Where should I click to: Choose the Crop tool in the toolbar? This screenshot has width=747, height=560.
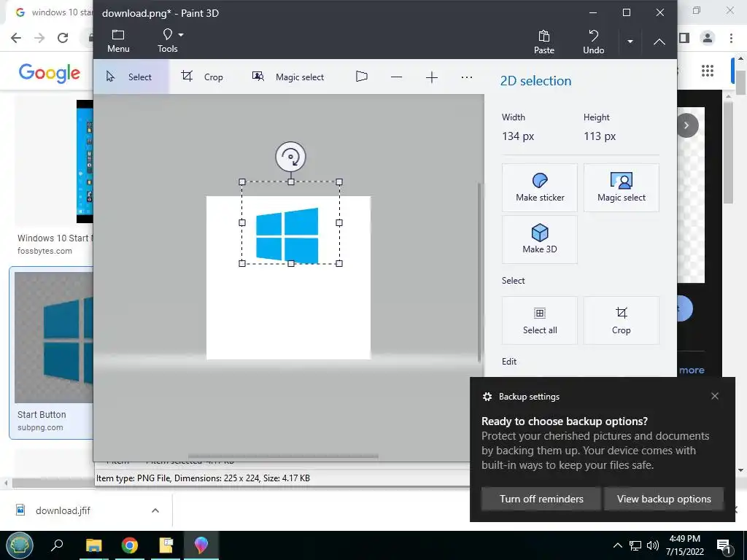(202, 77)
